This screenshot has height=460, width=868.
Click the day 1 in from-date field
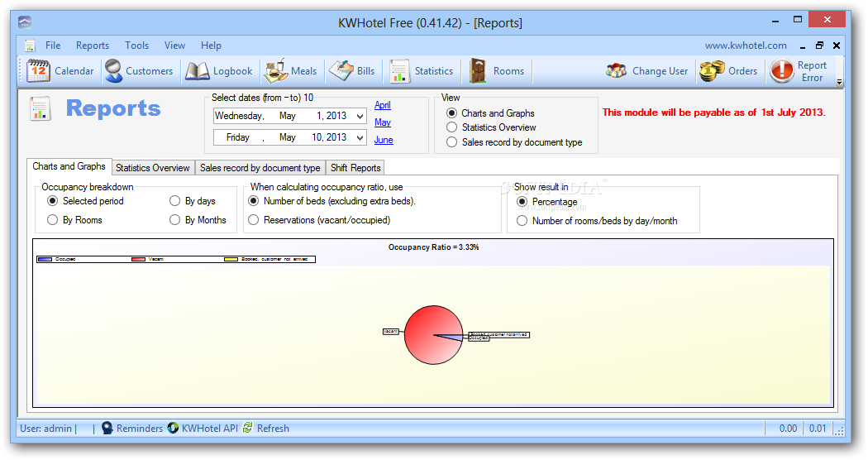[319, 116]
